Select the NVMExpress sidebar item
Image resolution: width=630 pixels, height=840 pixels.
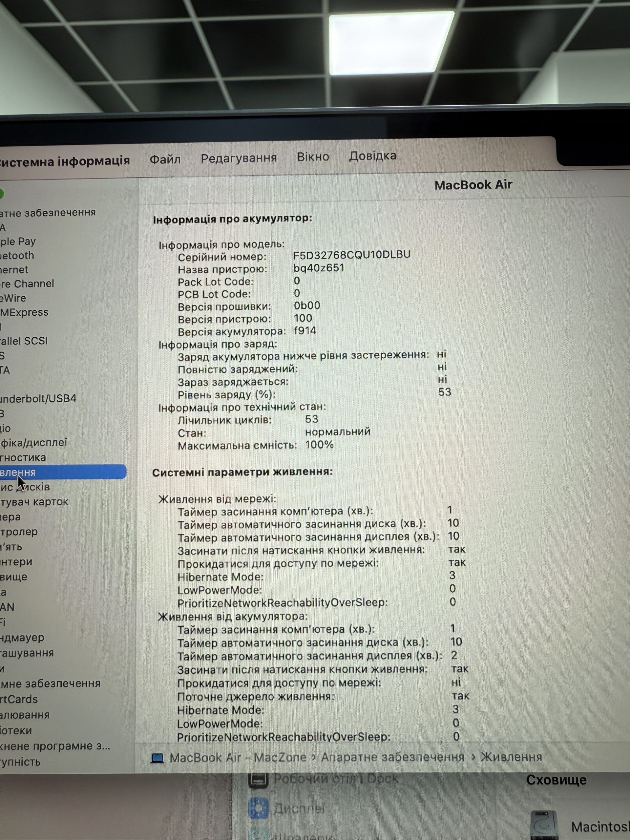(24, 312)
